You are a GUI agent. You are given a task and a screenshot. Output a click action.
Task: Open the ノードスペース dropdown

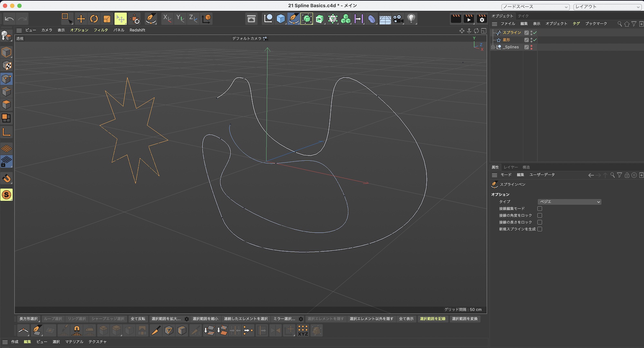point(535,7)
